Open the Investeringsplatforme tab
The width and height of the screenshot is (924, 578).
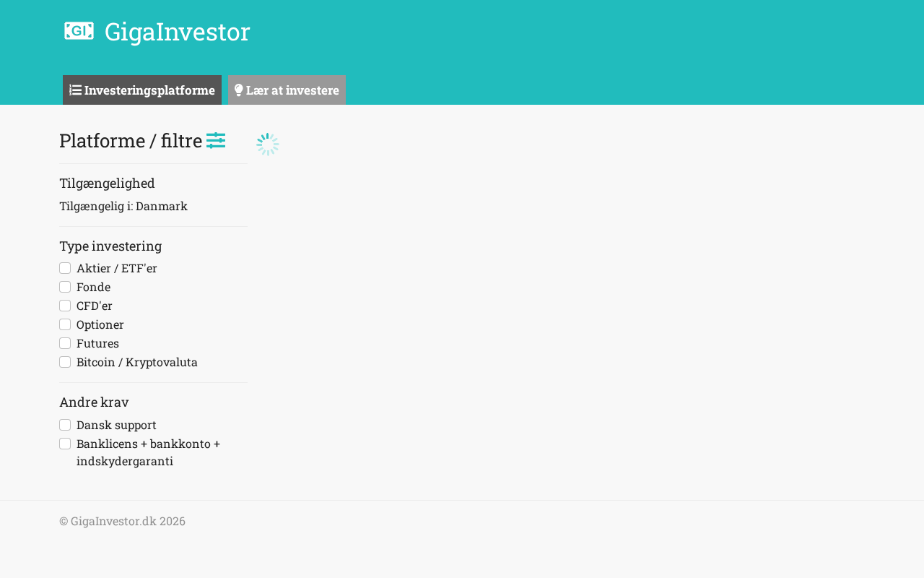(x=142, y=90)
